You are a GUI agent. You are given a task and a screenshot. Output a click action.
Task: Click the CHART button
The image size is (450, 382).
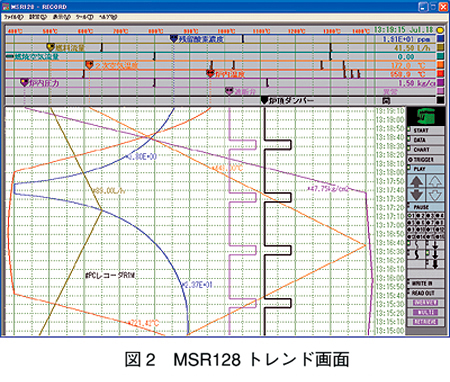[x=425, y=150]
